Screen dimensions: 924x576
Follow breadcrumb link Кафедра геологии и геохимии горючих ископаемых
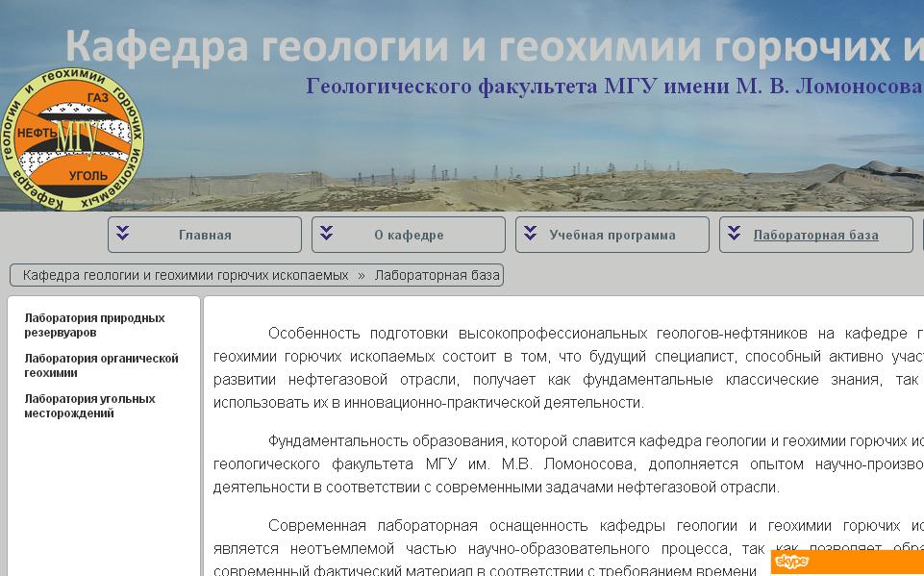point(186,275)
